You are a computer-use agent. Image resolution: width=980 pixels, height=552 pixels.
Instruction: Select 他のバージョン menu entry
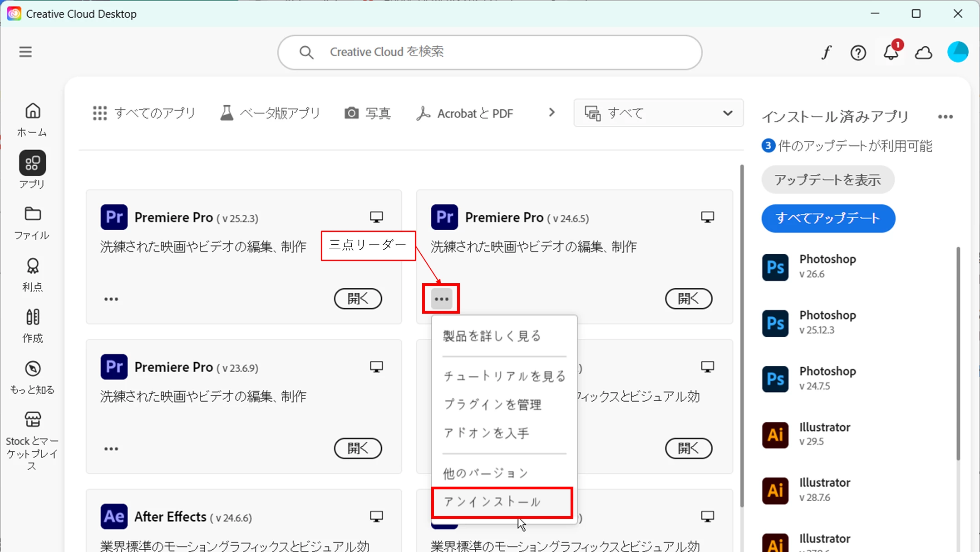tap(486, 473)
